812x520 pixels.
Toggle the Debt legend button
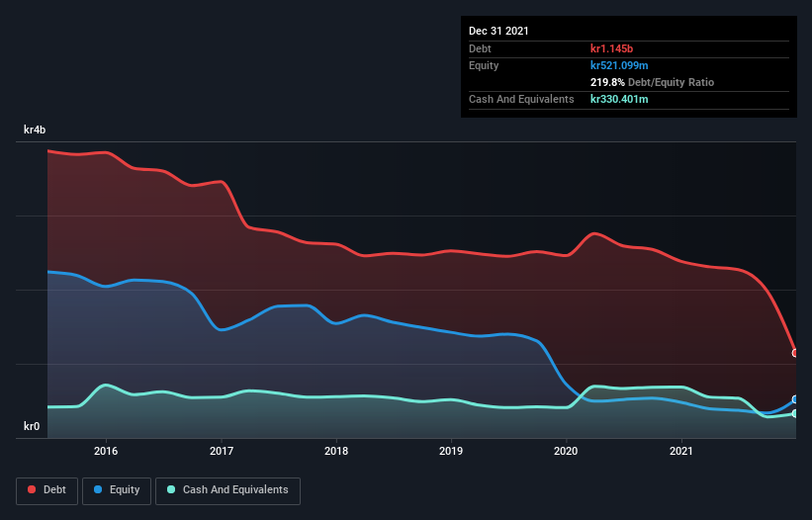46,490
